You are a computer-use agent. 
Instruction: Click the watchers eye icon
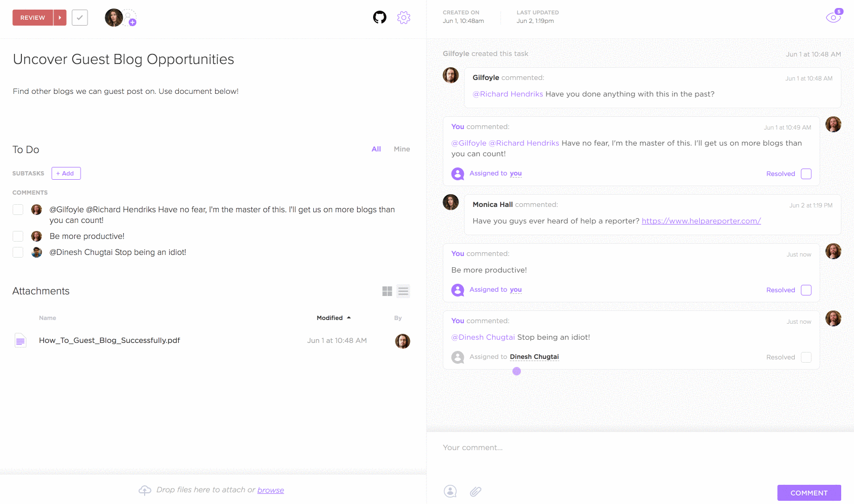tap(833, 18)
